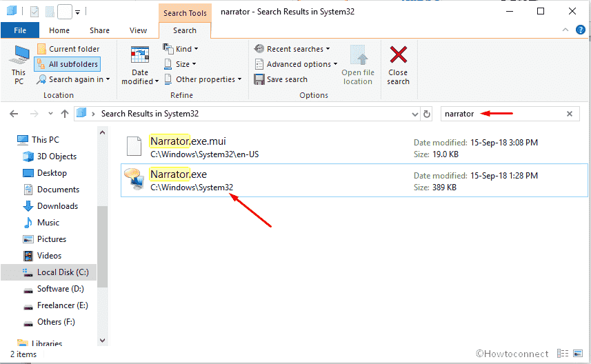Switch to the Home ribbon tab
The width and height of the screenshot is (591, 364).
coord(59,30)
